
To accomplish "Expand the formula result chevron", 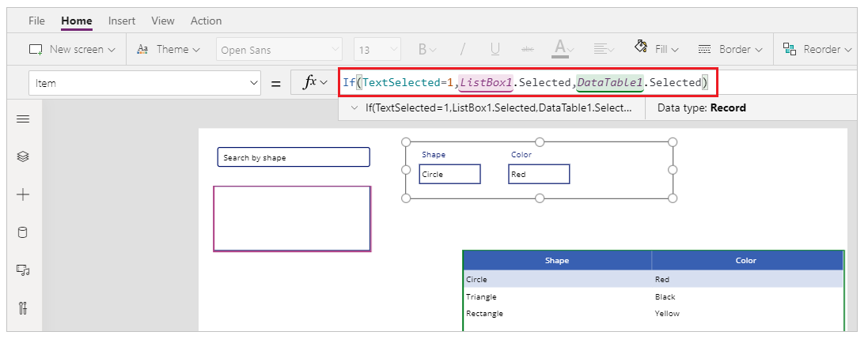I will coord(354,107).
